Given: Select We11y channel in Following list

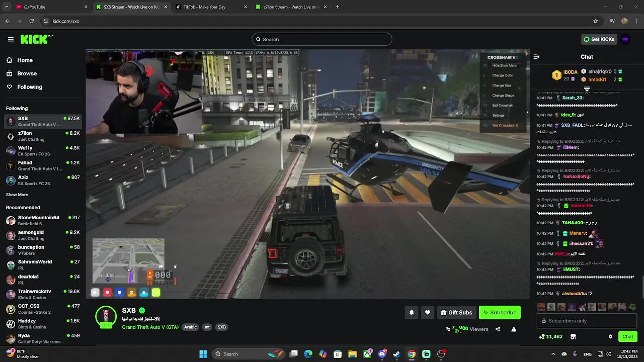Looking at the screenshot, I should tap(43, 150).
